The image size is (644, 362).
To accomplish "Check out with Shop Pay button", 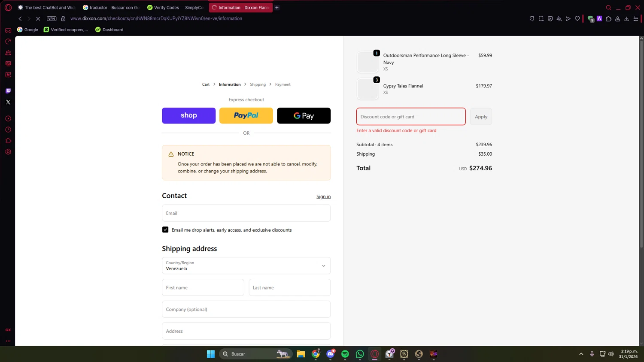I will tap(188, 115).
